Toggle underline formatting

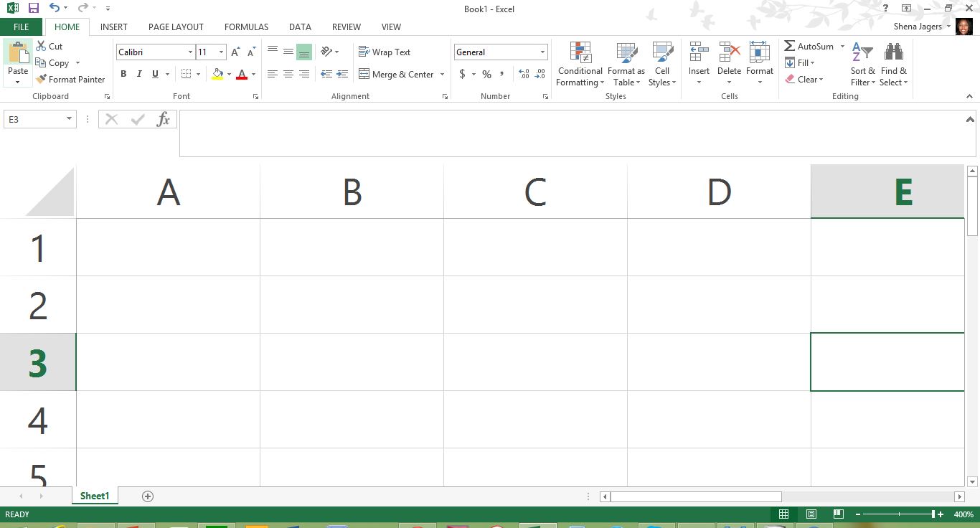click(155, 74)
